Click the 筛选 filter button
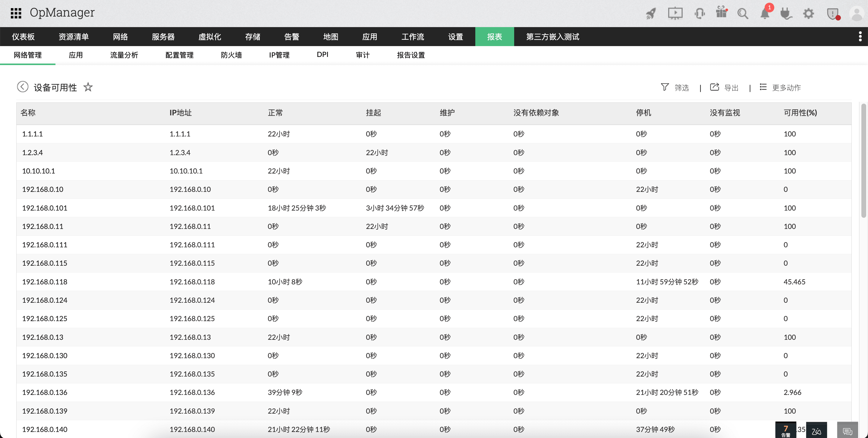Screen dimensions: 868x438 tap(675, 87)
